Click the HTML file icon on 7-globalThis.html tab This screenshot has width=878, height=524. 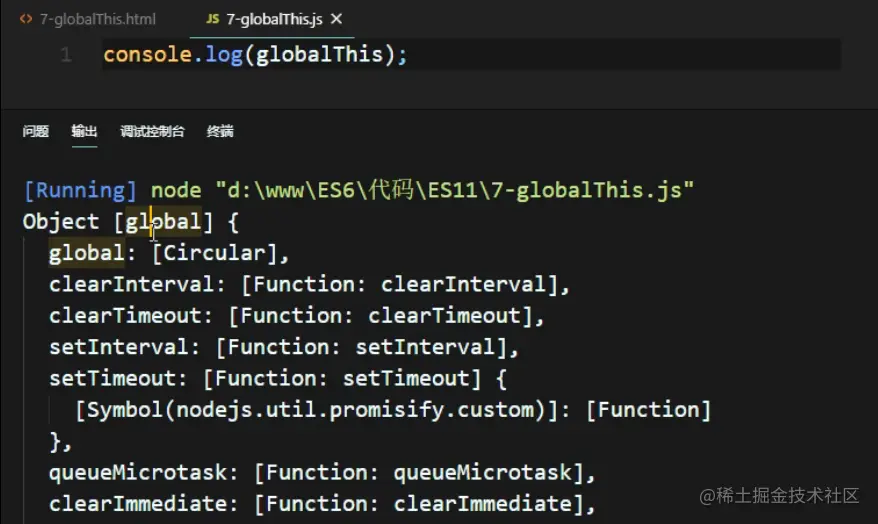(26, 19)
